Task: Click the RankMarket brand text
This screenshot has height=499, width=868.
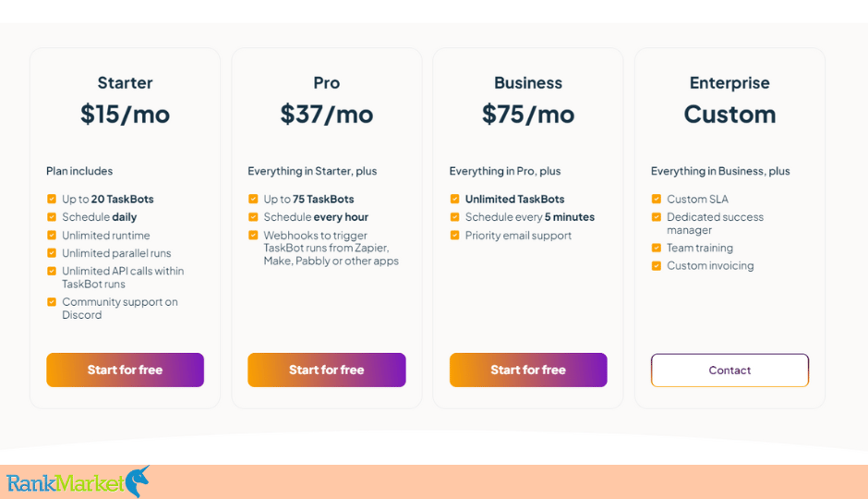Action: [x=66, y=483]
